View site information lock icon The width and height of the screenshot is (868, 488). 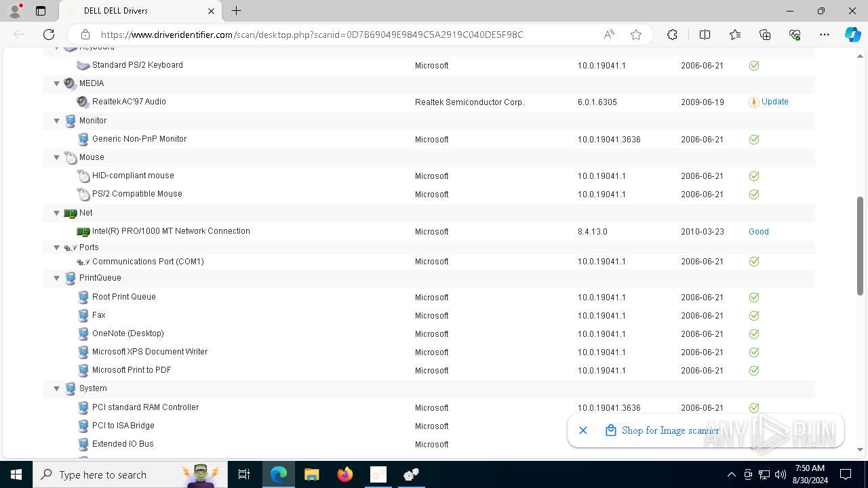tap(85, 35)
